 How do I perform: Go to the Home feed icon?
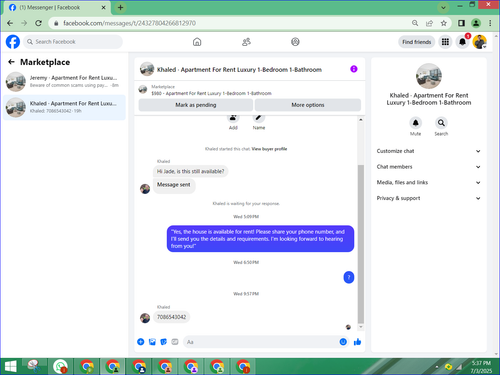[x=197, y=42]
